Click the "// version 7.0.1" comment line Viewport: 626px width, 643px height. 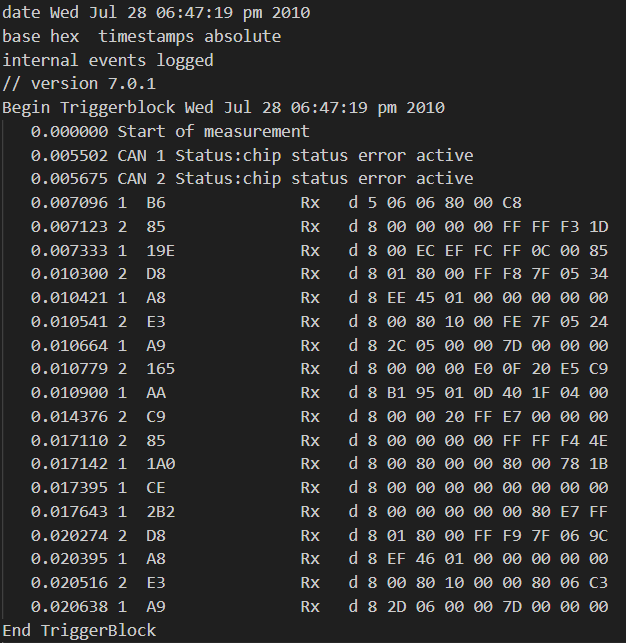[79, 84]
